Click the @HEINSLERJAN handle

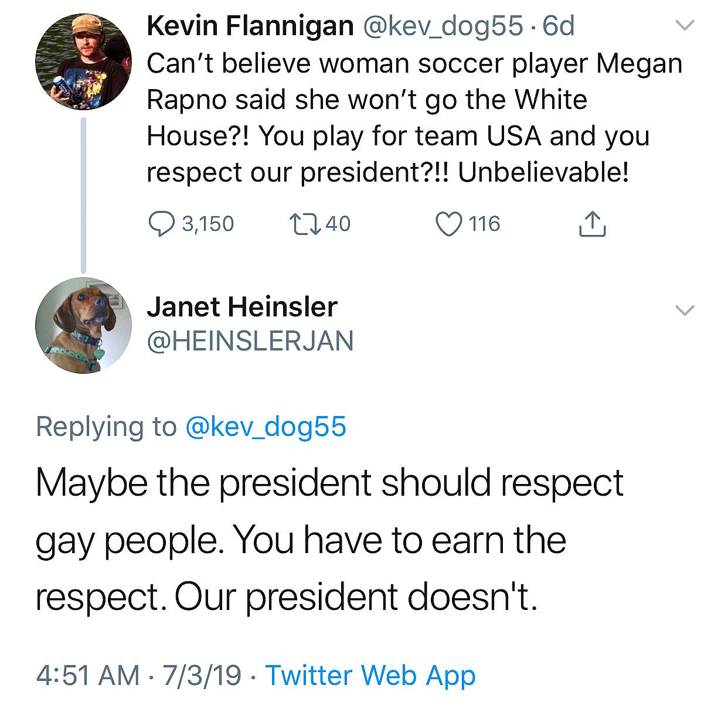[x=250, y=341]
